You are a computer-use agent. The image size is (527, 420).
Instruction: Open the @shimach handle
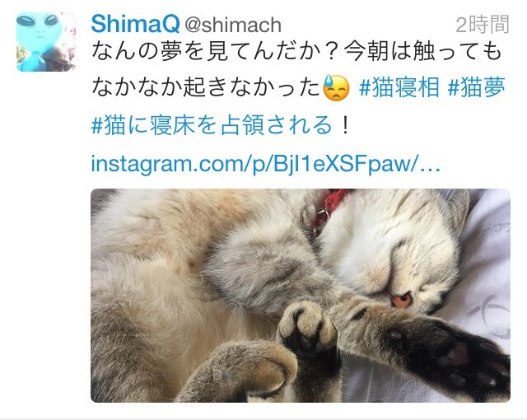pyautogui.click(x=233, y=26)
